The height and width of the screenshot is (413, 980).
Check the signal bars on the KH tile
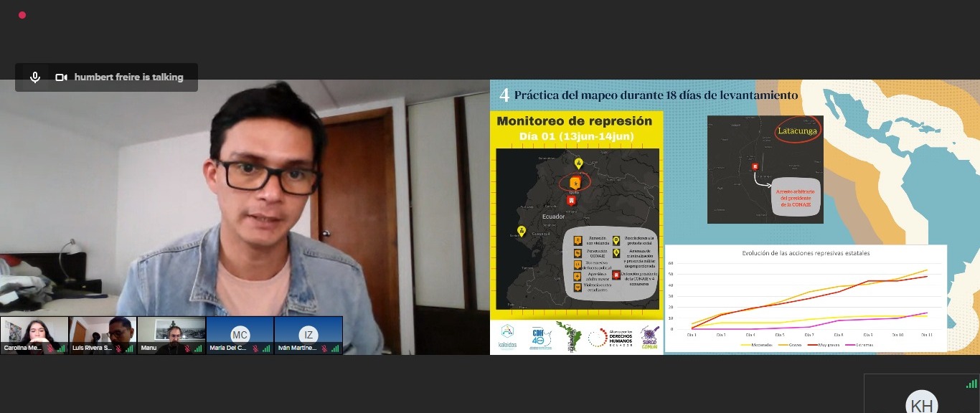[x=971, y=384]
